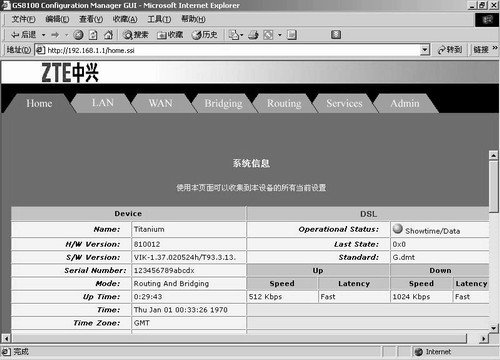This screenshot has width=500, height=360.
Task: Open the Services tab
Action: (344, 103)
